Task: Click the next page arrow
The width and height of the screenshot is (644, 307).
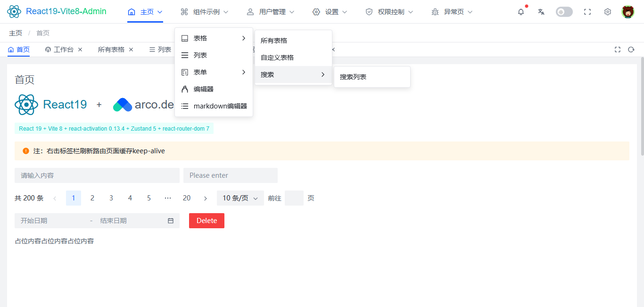Action: pos(206,198)
